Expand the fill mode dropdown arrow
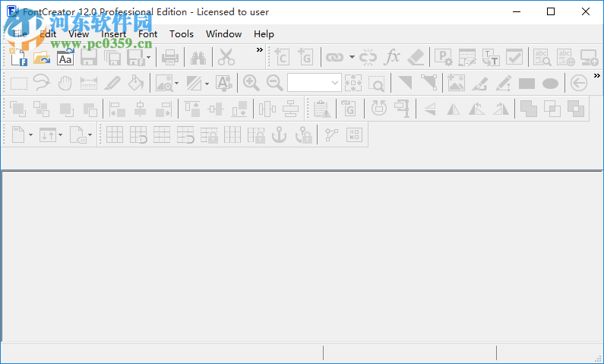The width and height of the screenshot is (604, 364). (207, 83)
